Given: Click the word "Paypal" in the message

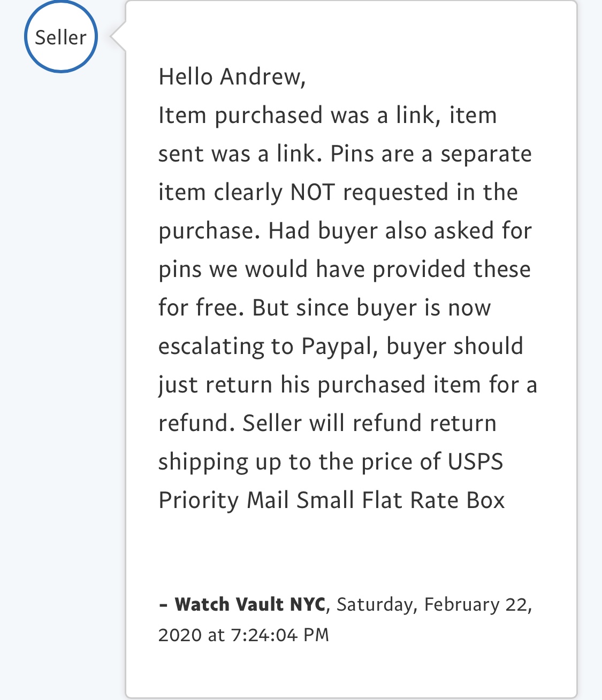Looking at the screenshot, I should tap(337, 346).
